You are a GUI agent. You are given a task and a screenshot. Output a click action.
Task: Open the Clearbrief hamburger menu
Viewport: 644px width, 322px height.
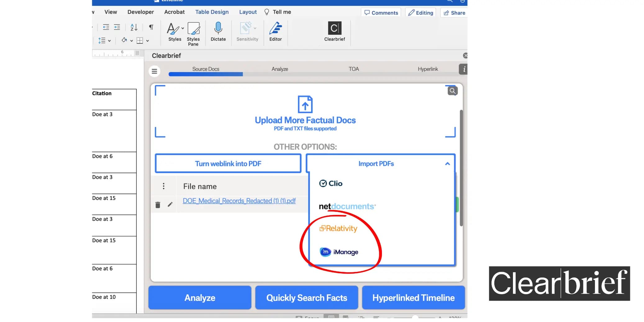(x=154, y=71)
